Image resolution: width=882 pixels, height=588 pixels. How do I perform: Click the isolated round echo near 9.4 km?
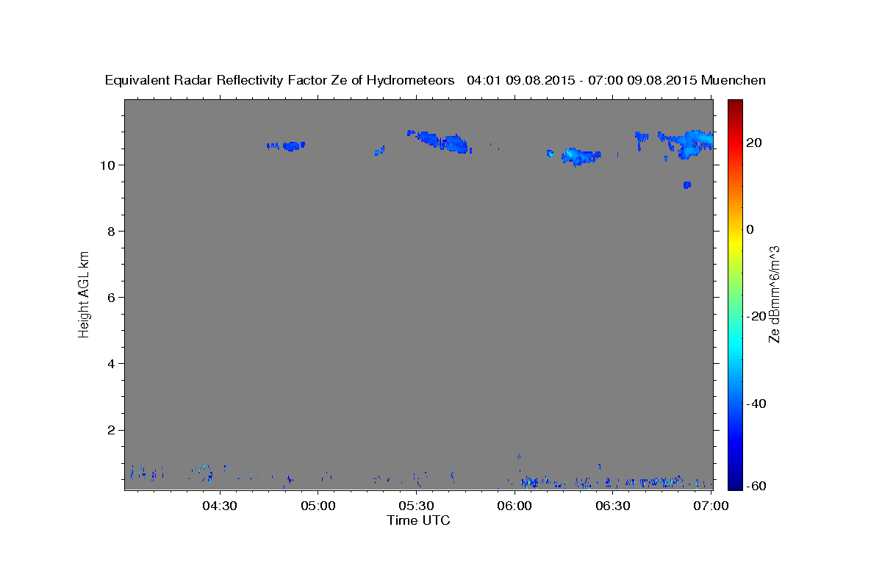686,184
